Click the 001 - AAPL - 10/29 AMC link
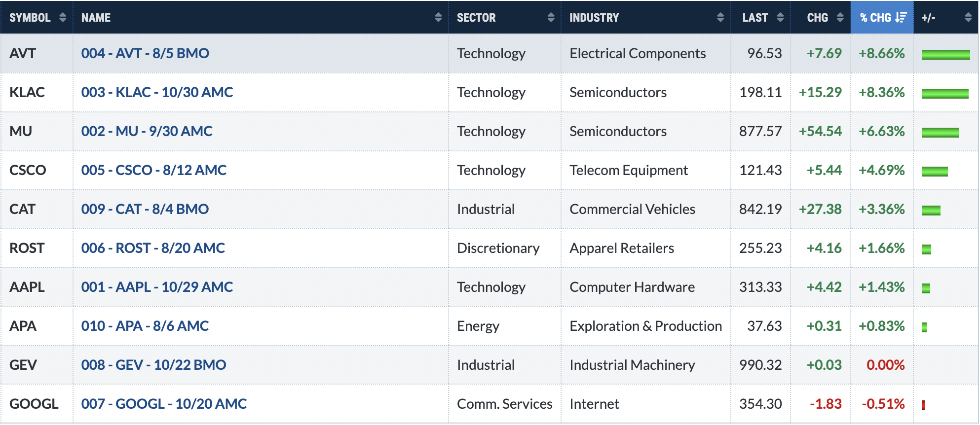Screen dimensions: 980x425 pyautogui.click(x=157, y=287)
